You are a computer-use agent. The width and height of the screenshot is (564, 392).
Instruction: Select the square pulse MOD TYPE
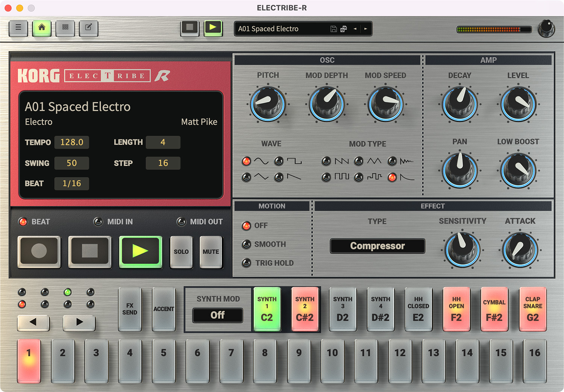click(x=326, y=177)
